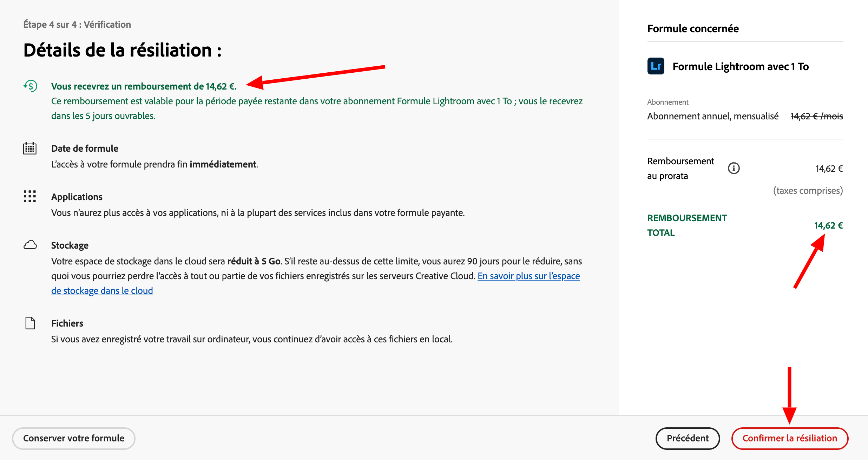Click the 'Formule concernée' heading

coord(693,28)
